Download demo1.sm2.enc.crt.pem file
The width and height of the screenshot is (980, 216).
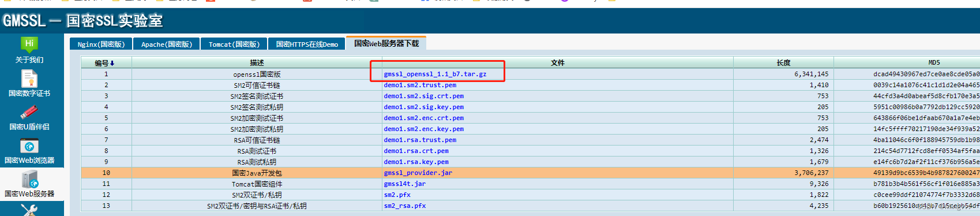[x=424, y=118]
